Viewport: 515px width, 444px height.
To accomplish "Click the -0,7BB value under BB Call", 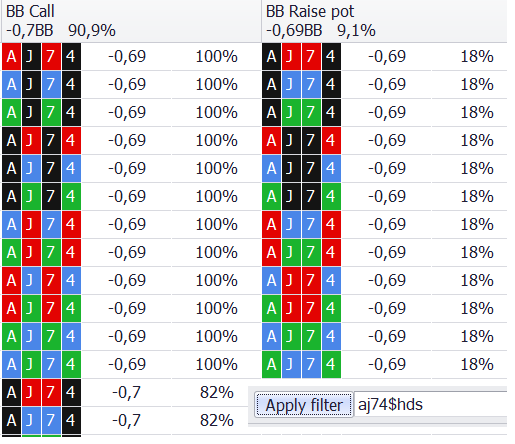I will [30, 31].
